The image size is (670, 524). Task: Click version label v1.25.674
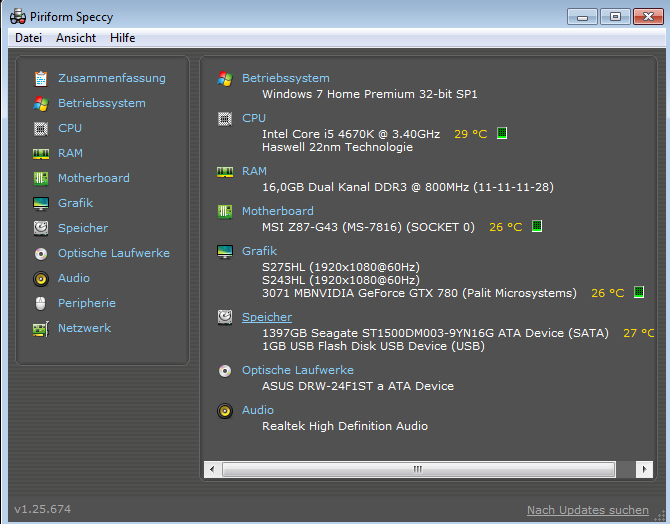(x=42, y=509)
